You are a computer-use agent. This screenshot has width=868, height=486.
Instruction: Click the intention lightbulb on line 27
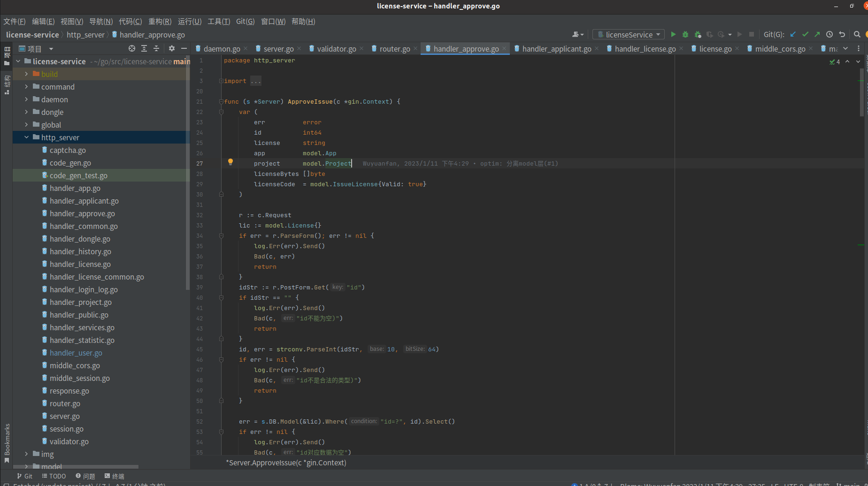tap(230, 162)
